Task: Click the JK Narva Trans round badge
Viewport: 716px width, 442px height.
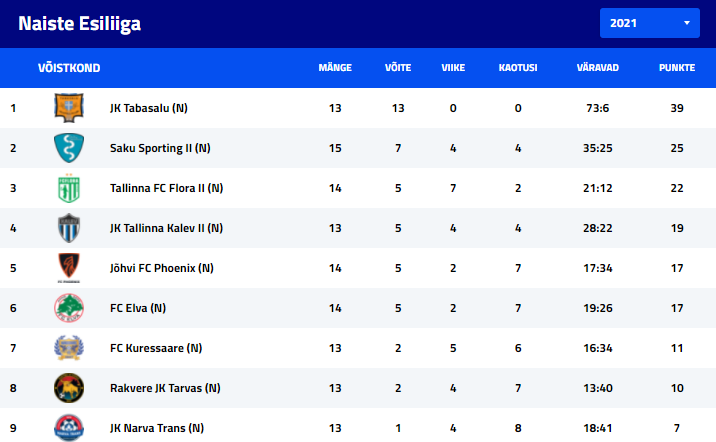Action: coord(69,428)
